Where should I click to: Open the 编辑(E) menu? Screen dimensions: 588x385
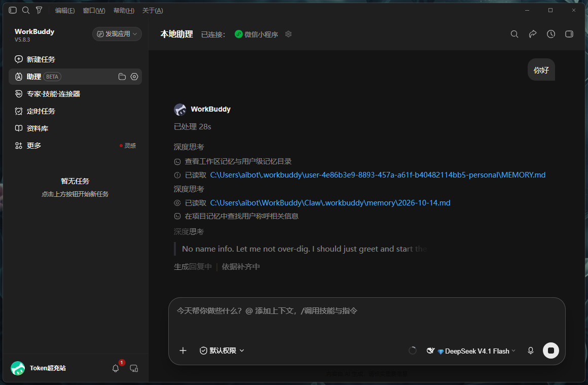pos(65,11)
